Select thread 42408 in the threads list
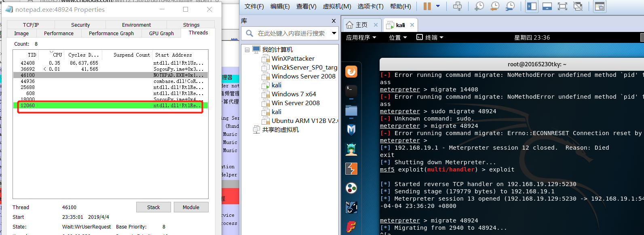This screenshot has width=644, height=235. (110, 63)
